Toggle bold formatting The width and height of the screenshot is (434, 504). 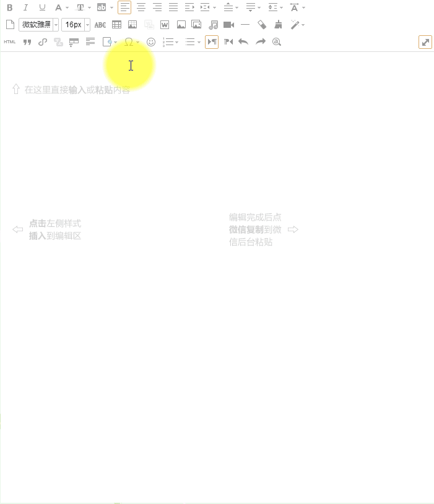coord(10,7)
